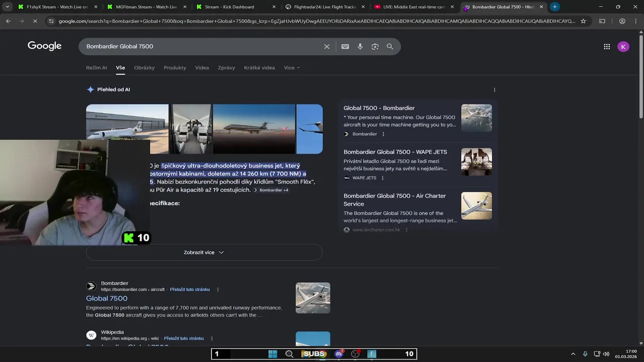
Task: Open more options for bombardier.com result
Action: coord(218,290)
